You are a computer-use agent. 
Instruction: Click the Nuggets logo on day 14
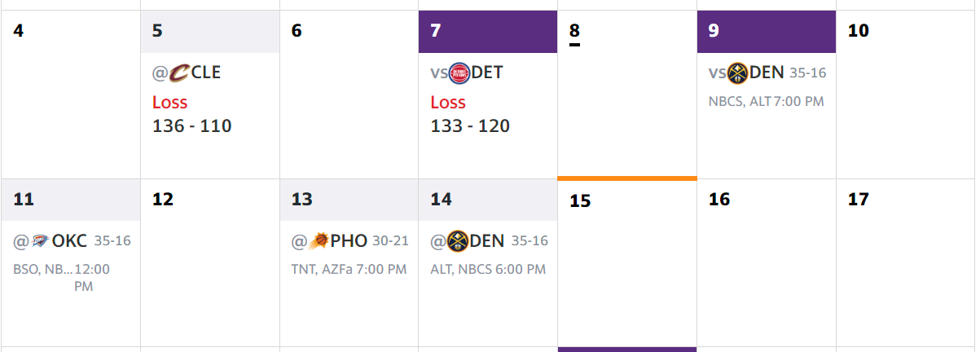point(457,241)
